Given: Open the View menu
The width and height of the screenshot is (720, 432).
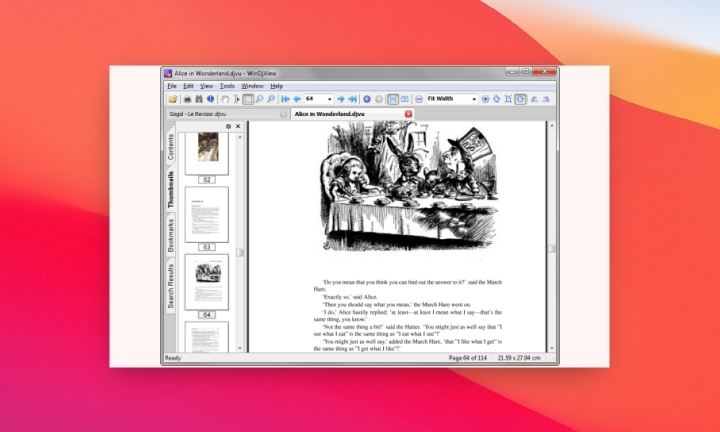Looking at the screenshot, I should coord(207,86).
